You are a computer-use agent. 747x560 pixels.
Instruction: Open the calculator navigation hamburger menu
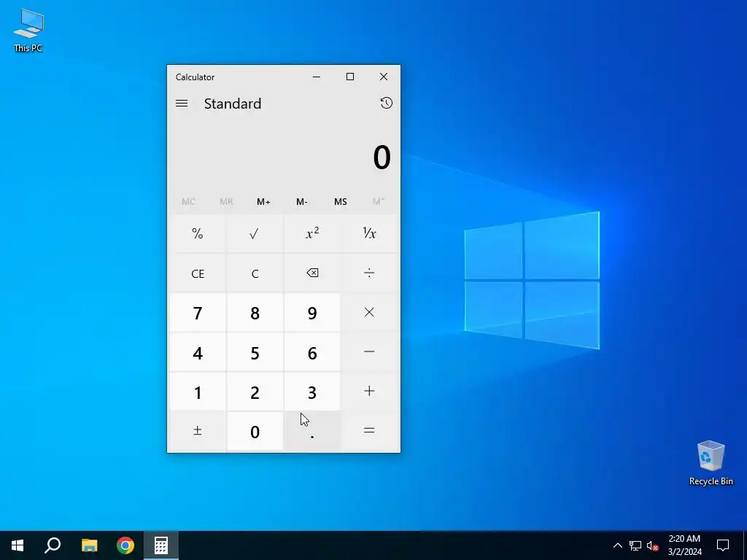pos(182,104)
